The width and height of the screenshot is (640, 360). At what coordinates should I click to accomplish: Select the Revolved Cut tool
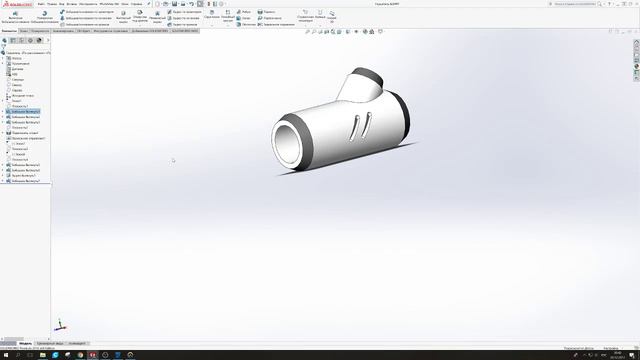(157, 17)
